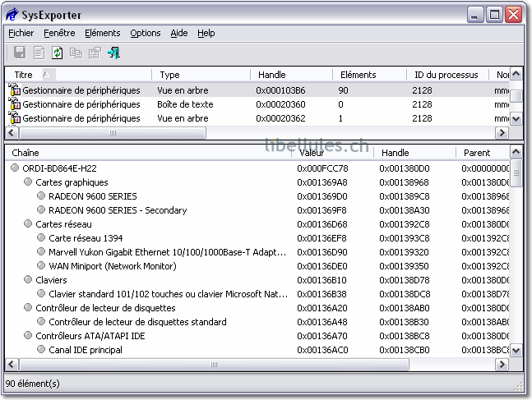Click the Properties toolbar icon

point(95,53)
